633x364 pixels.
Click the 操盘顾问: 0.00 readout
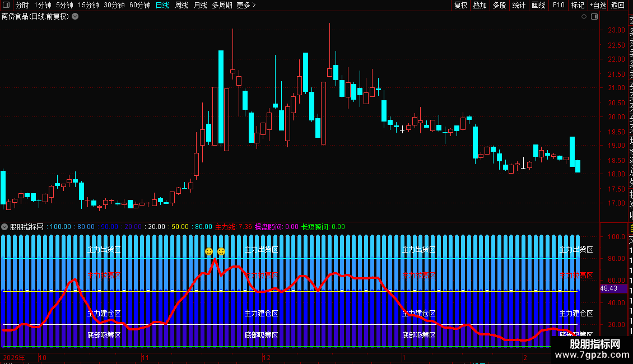[x=277, y=227]
